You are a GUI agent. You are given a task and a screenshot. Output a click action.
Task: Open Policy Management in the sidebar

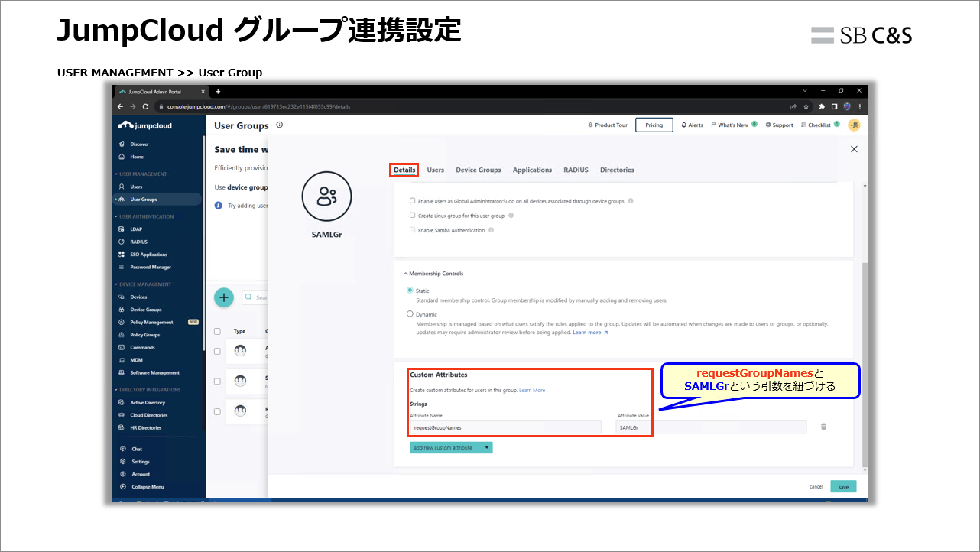(151, 323)
